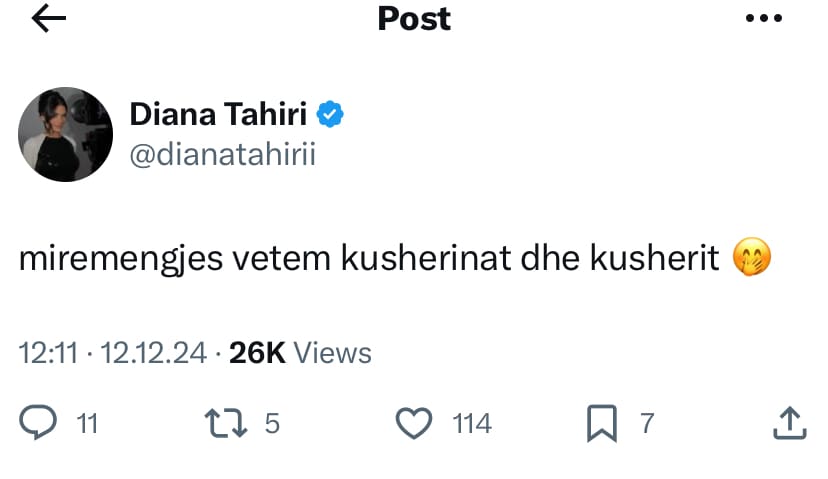The image size is (828, 479).
Task: Like the post with the heart icon
Action: (413, 424)
